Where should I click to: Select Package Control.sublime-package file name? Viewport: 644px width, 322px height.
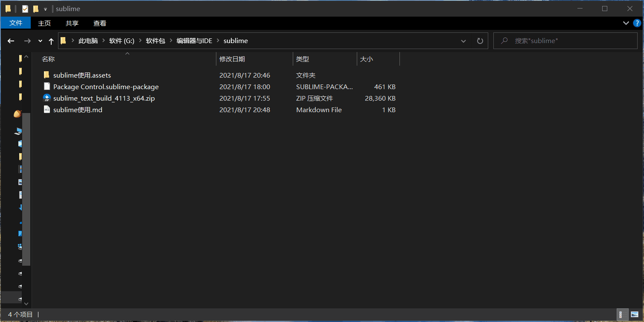click(x=106, y=87)
